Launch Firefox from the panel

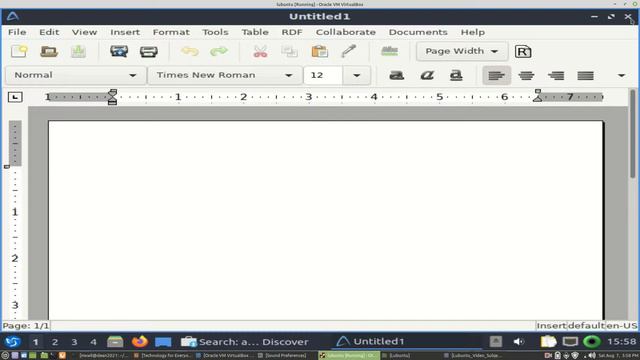click(x=140, y=341)
